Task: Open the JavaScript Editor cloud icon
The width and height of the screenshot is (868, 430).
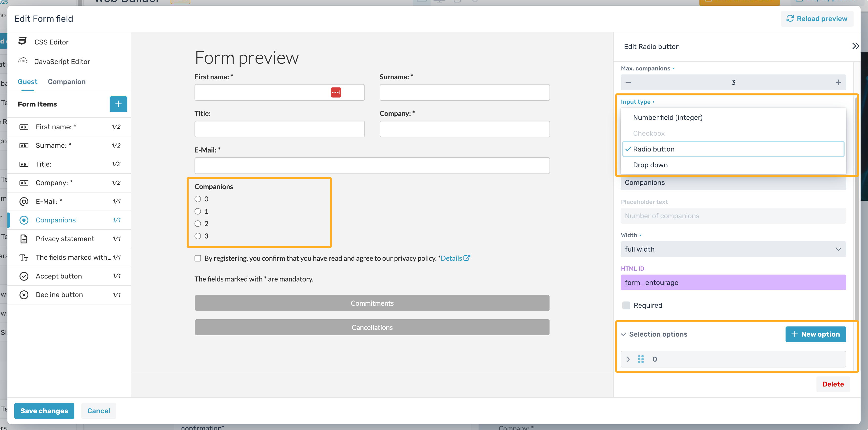Action: coord(22,61)
